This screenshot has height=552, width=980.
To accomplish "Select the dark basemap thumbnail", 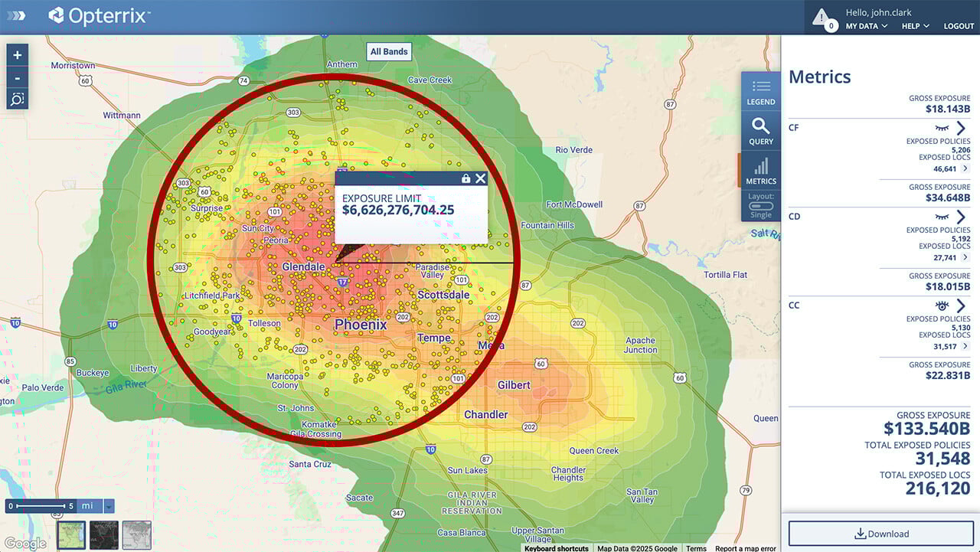I will (x=104, y=534).
